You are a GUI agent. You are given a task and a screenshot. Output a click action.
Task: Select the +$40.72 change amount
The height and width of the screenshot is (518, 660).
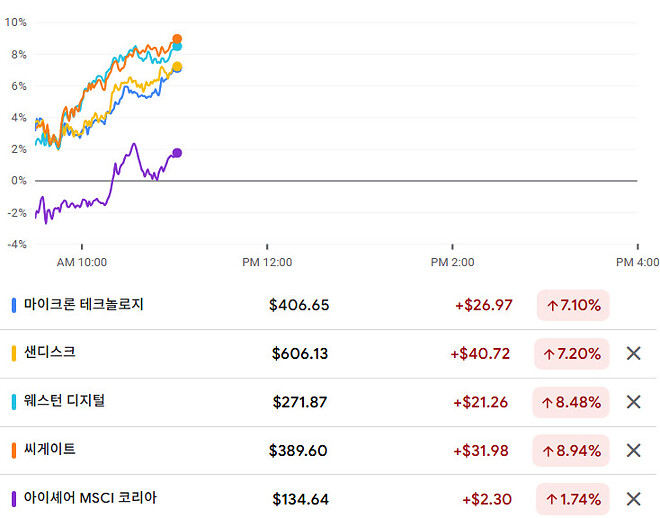[480, 353]
